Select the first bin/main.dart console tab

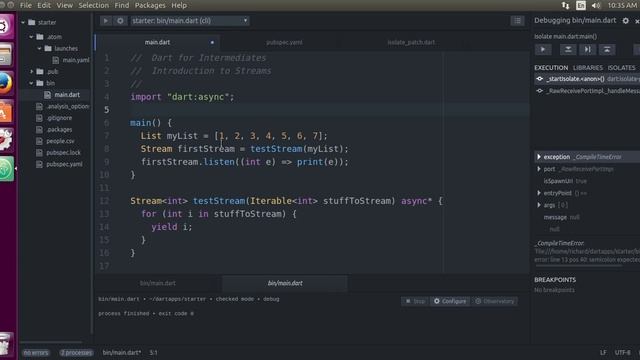158,283
